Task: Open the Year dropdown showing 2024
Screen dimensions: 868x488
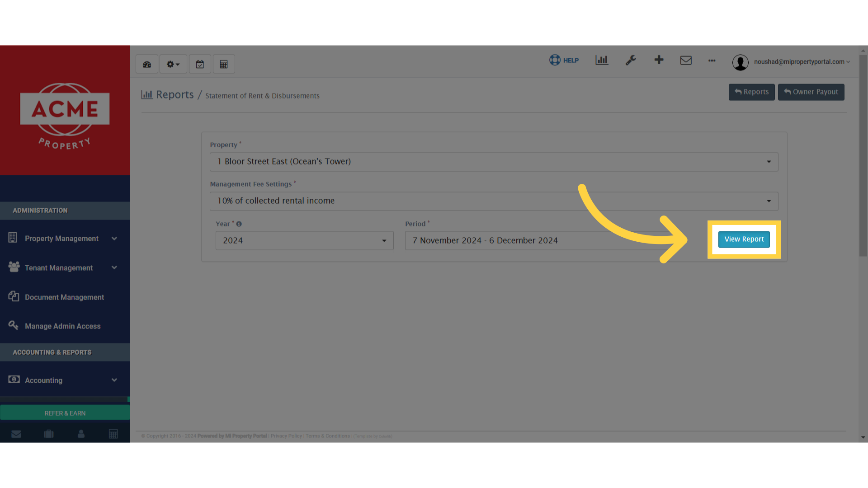Action: point(304,241)
